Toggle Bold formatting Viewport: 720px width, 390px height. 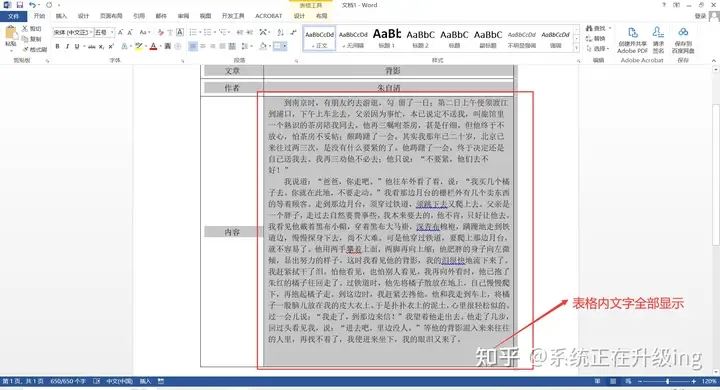(57, 46)
